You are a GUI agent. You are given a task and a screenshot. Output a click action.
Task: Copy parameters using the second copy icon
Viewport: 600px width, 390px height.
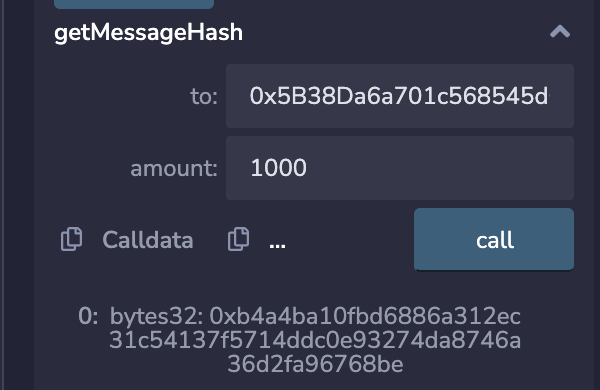(238, 239)
